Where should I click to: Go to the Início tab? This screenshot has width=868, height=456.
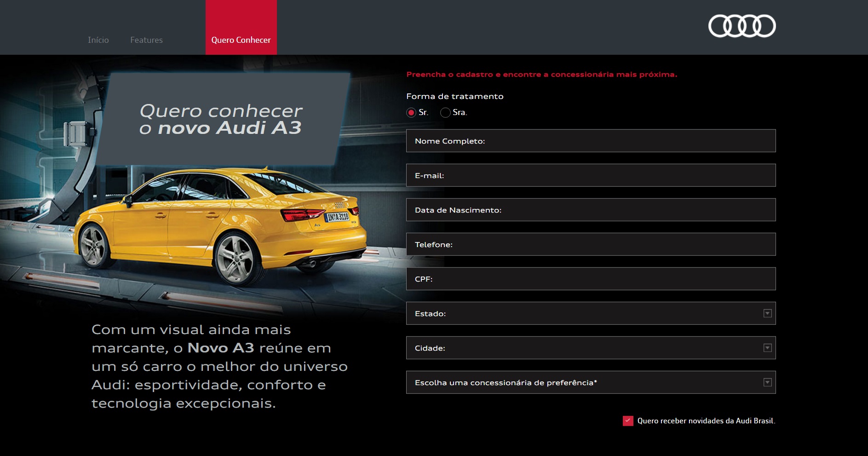pos(98,40)
